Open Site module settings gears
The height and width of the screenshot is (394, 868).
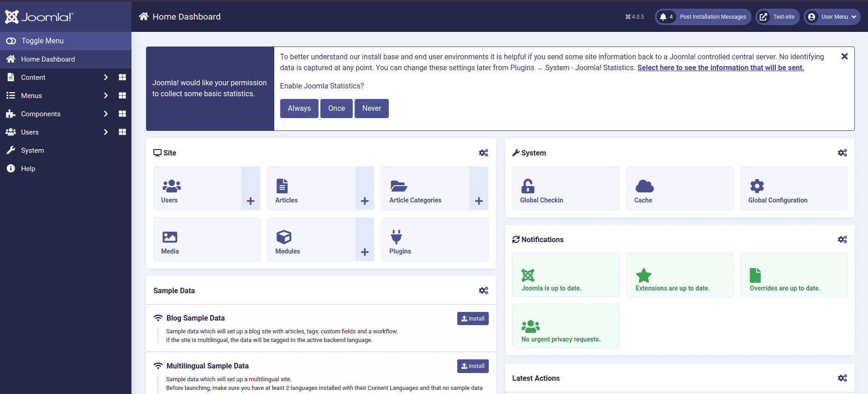[x=483, y=153]
